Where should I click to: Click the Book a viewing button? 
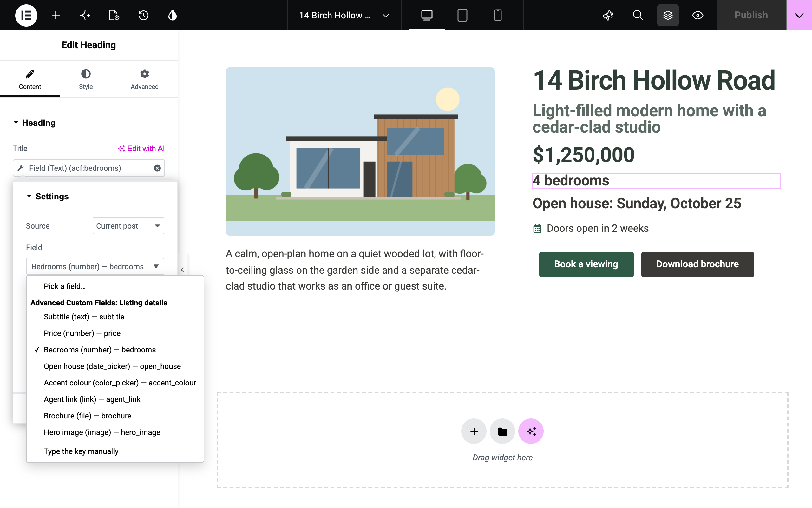click(x=586, y=264)
